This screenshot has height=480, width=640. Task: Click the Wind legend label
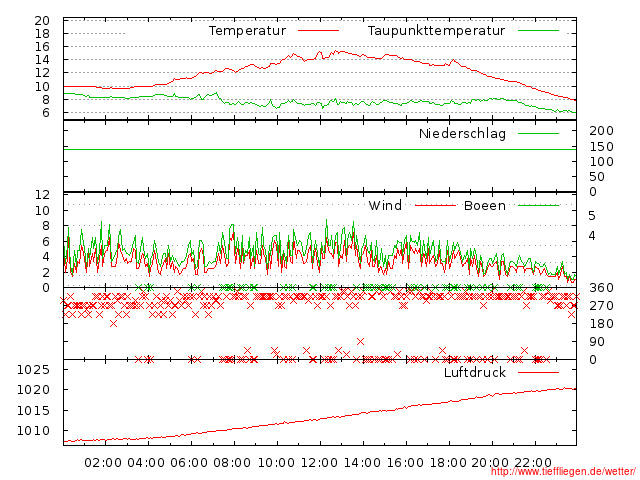(385, 205)
